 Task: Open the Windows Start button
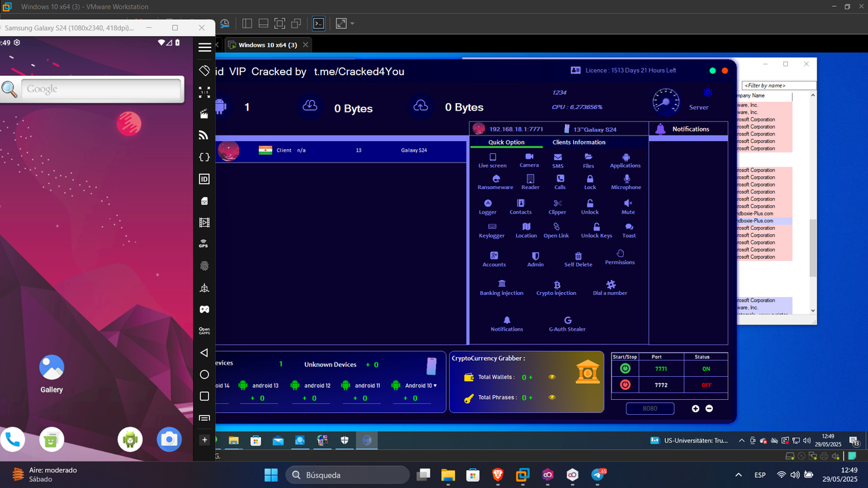(x=271, y=475)
